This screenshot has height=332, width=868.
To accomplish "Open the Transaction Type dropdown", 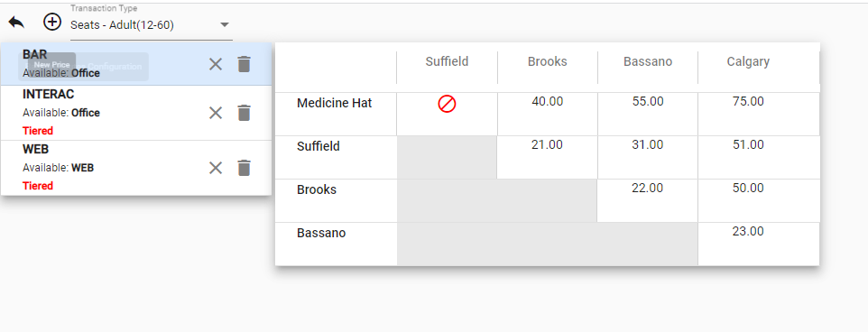I will click(151, 25).
